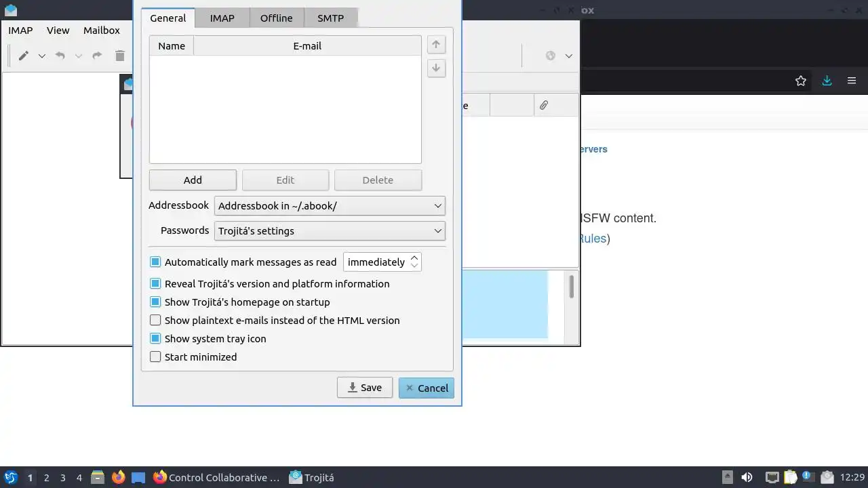
Task: Switch to virtual desktop 3
Action: (62, 478)
